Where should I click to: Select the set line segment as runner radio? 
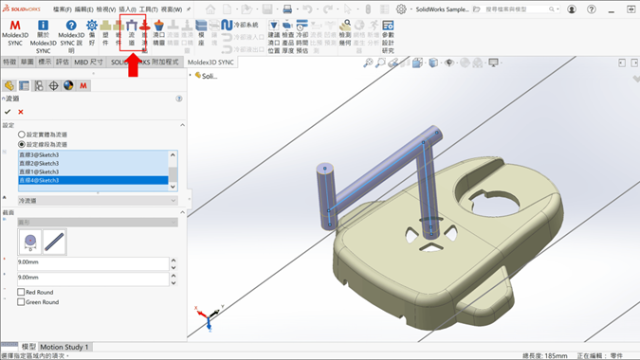(22, 144)
